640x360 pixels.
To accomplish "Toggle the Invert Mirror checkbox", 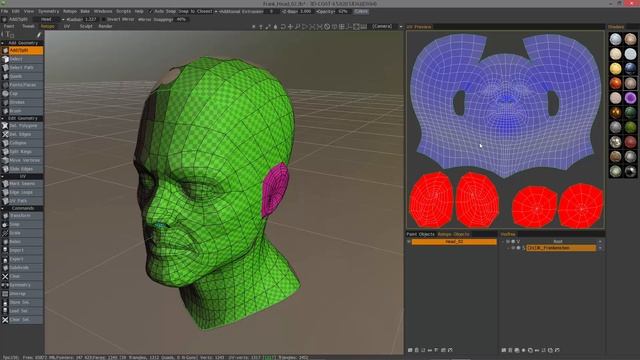I will tap(103, 19).
